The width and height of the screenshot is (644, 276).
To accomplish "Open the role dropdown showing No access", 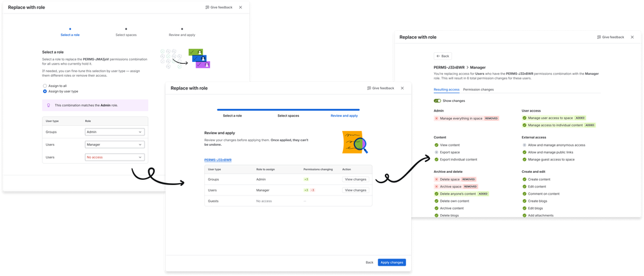I will [x=115, y=157].
